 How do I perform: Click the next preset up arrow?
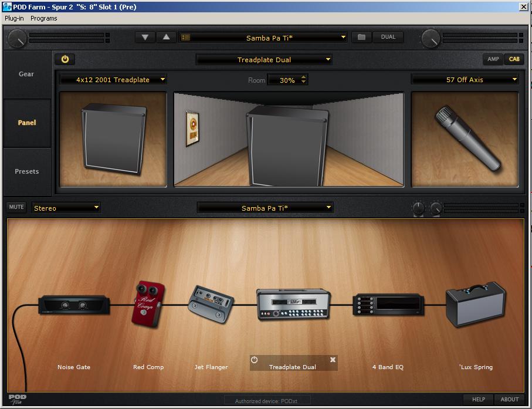[166, 37]
